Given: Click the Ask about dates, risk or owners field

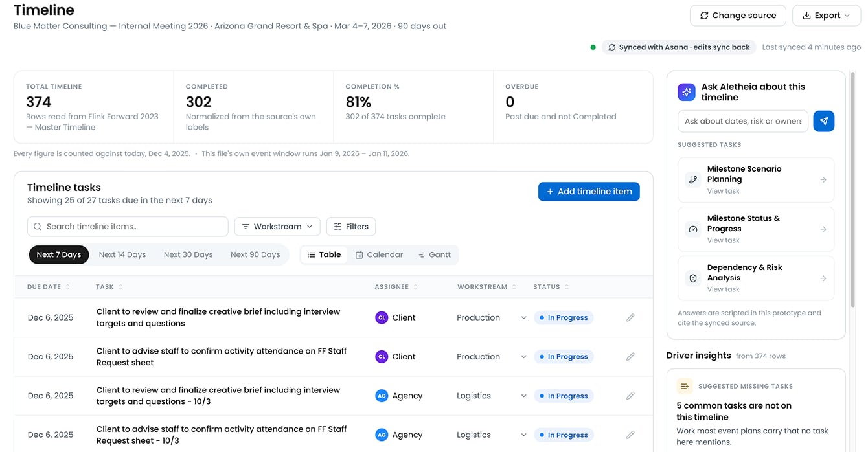Looking at the screenshot, I should pyautogui.click(x=743, y=121).
